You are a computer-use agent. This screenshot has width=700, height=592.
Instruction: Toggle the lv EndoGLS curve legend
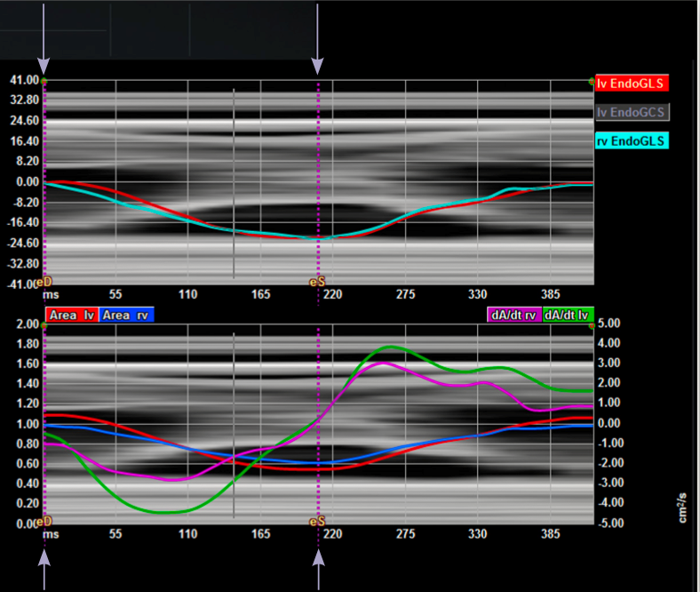point(632,83)
